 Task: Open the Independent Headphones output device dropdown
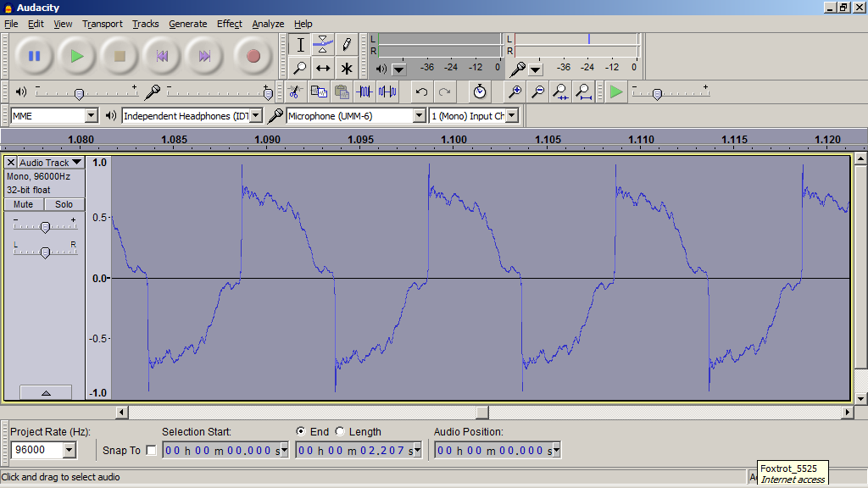(x=256, y=115)
